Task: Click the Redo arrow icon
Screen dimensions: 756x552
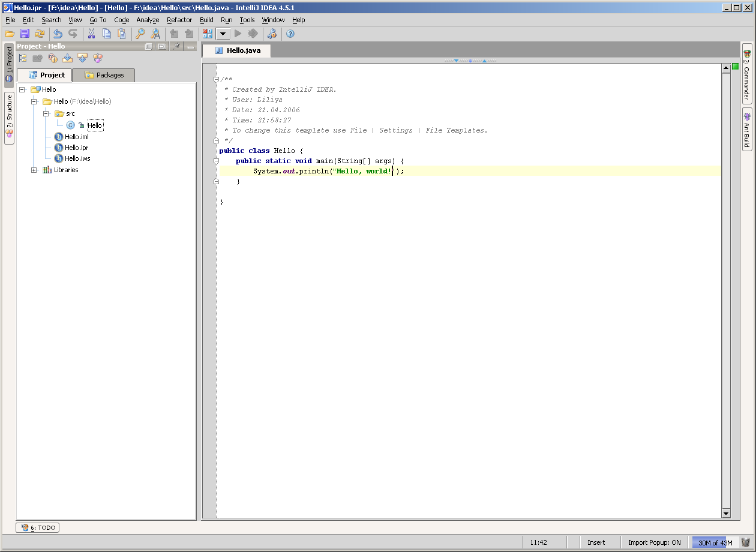Action: [x=73, y=34]
